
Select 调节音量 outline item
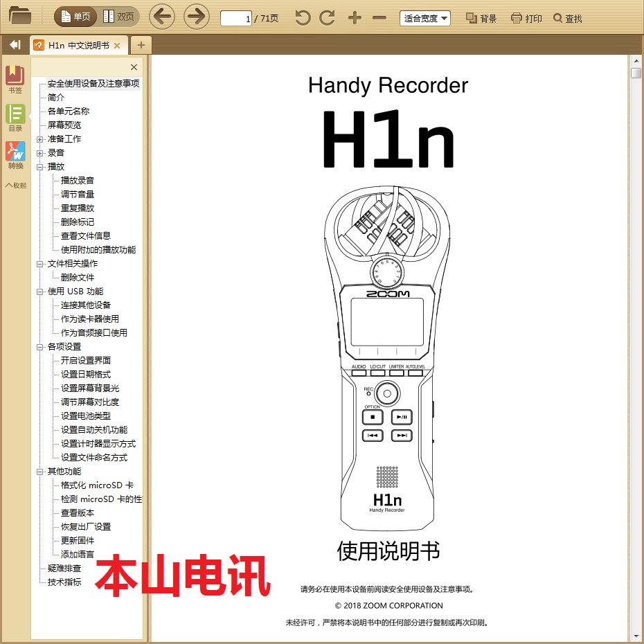tap(78, 195)
